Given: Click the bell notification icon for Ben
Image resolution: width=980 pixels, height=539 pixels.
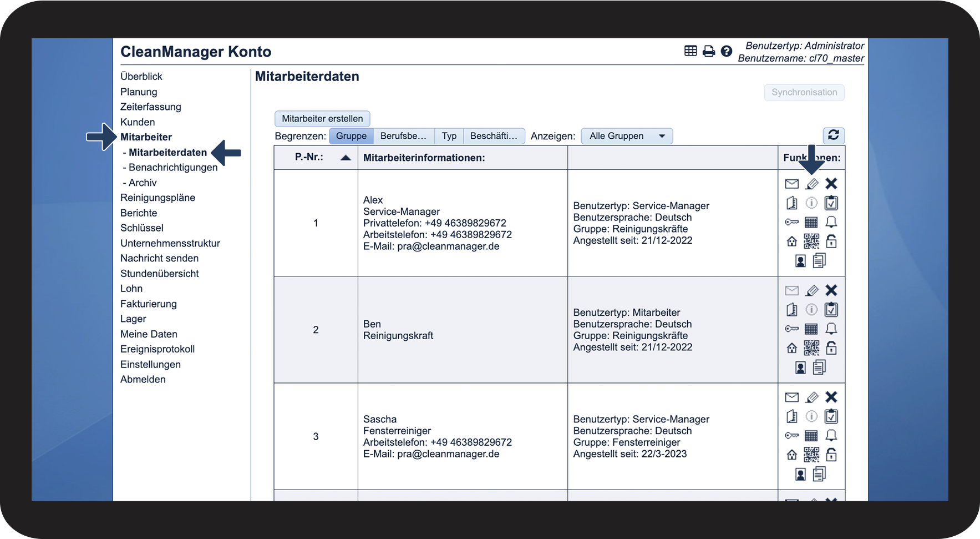Looking at the screenshot, I should point(831,329).
